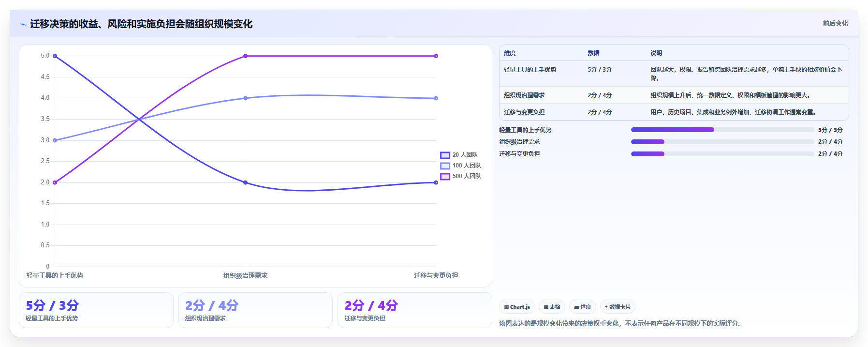Click the 100 人团队 point above 迁移与变更负担

[x=436, y=98]
